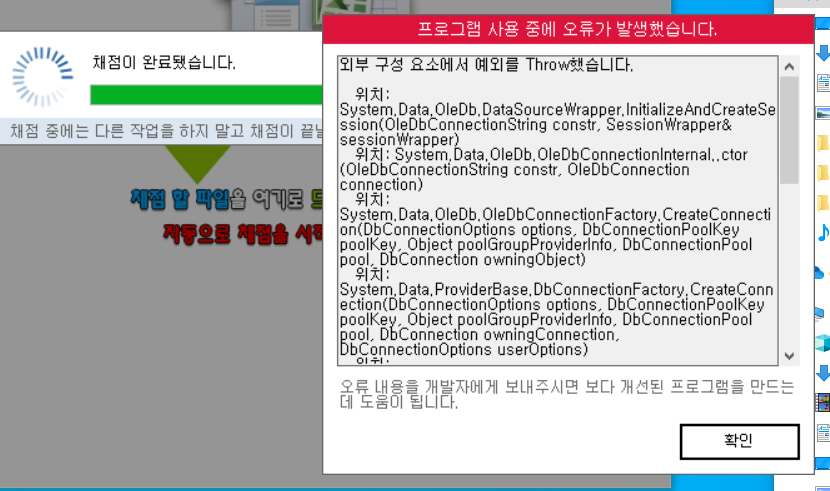The width and height of the screenshot is (830, 491).
Task: Click the scrollbar thumb in the error details
Action: click(x=789, y=130)
